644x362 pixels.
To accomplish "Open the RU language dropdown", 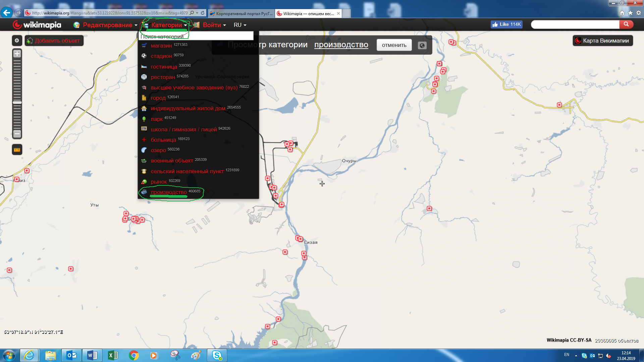I will point(240,25).
